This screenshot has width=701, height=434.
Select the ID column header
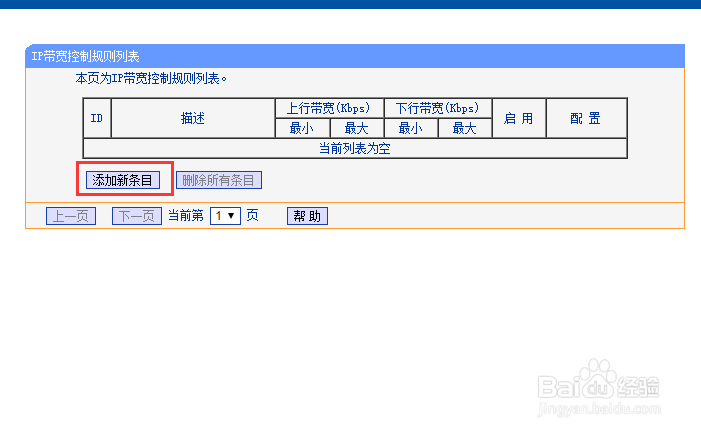[x=97, y=118]
